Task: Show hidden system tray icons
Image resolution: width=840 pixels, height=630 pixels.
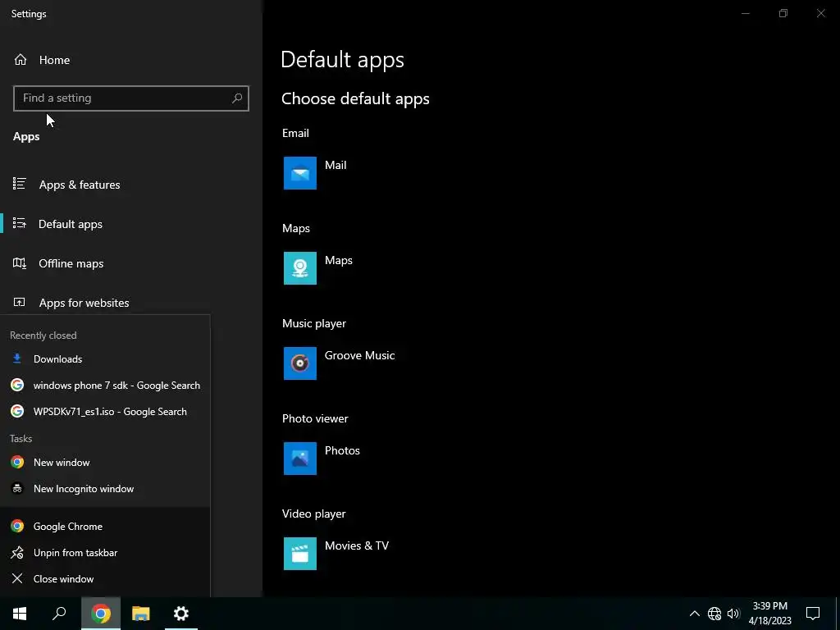Action: tap(694, 614)
